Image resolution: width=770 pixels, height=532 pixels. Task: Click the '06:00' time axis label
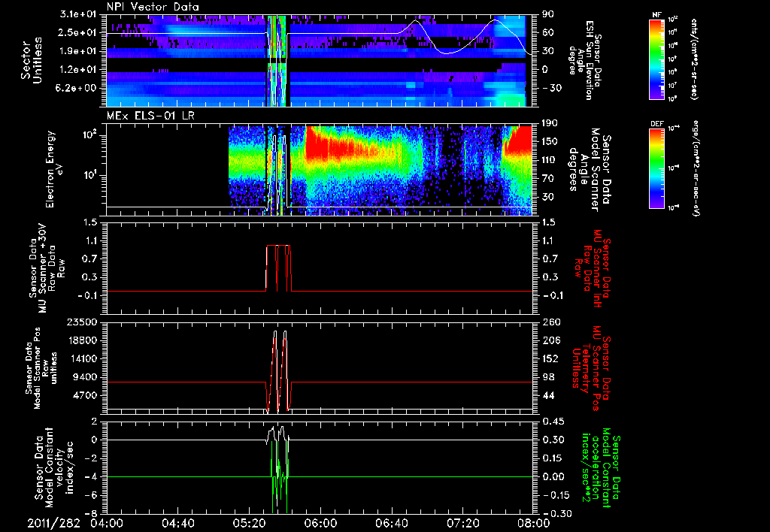coord(320,523)
